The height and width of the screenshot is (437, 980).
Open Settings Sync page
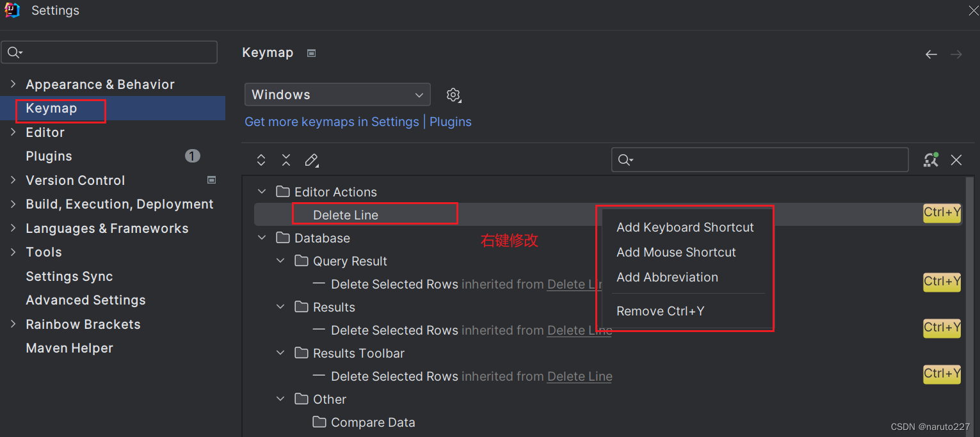[x=69, y=276]
